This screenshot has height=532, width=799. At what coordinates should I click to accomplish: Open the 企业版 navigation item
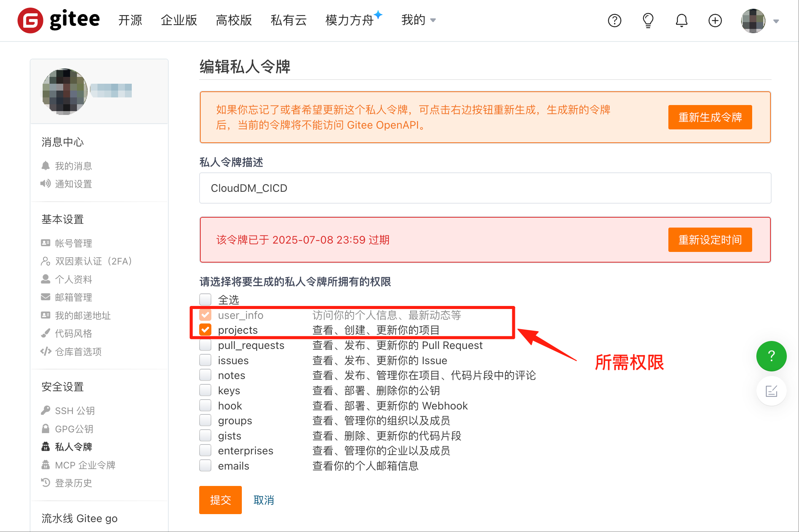coord(179,20)
